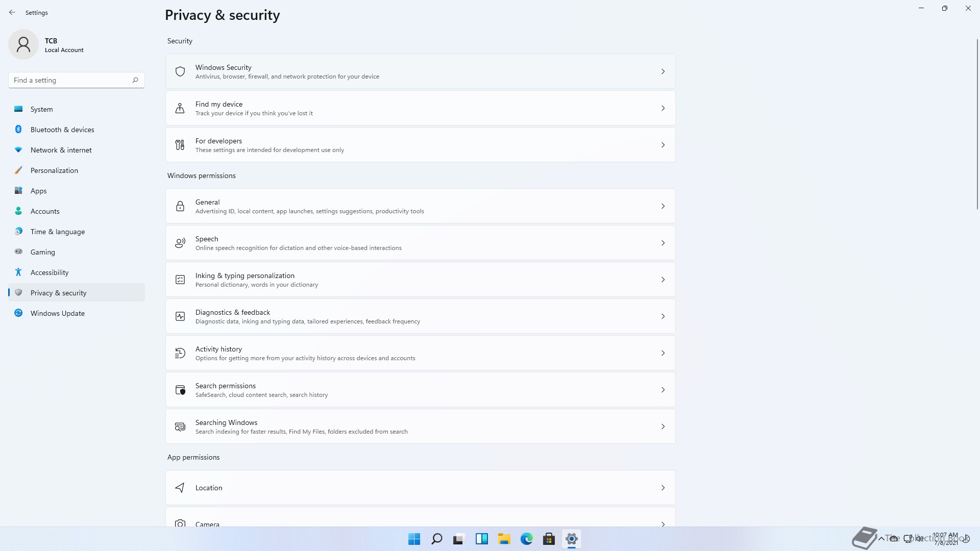This screenshot has height=551, width=980.
Task: Open taskbar Search magnifier
Action: 436,539
